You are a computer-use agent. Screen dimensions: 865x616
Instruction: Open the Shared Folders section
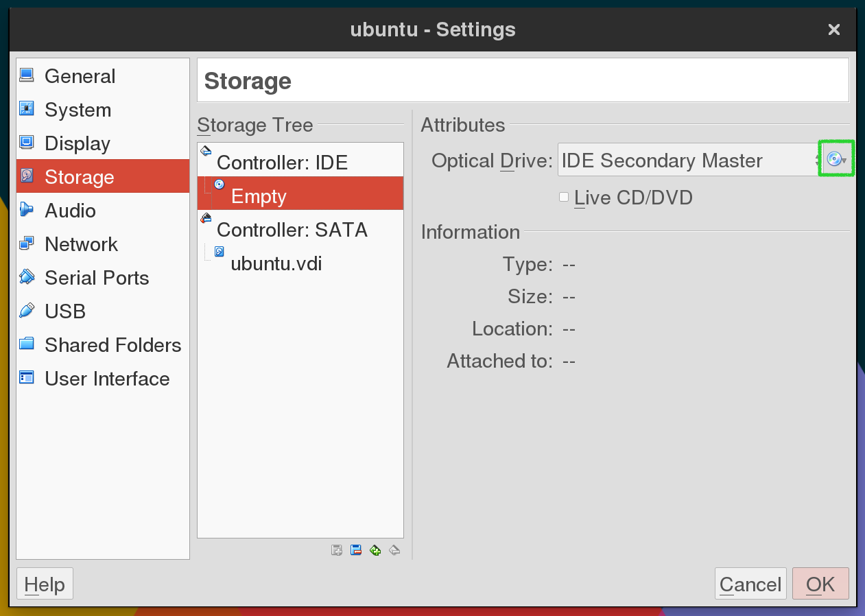click(x=103, y=345)
